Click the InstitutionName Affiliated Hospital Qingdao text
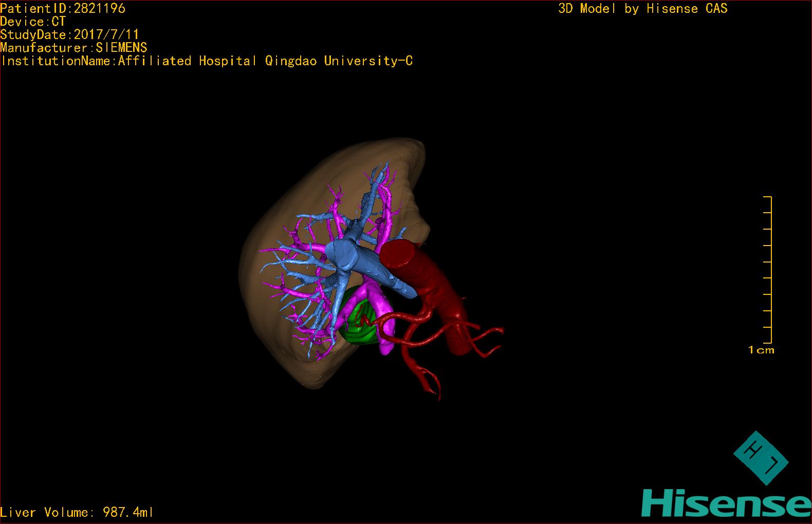 207,61
